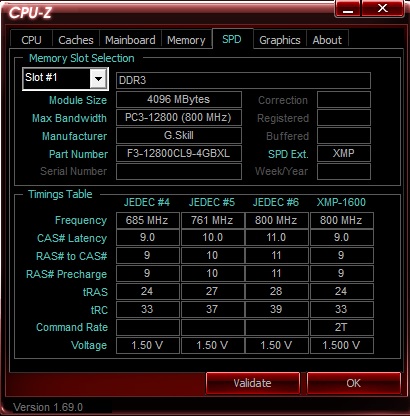
Task: Select the Mainboard tab
Action: pos(130,40)
